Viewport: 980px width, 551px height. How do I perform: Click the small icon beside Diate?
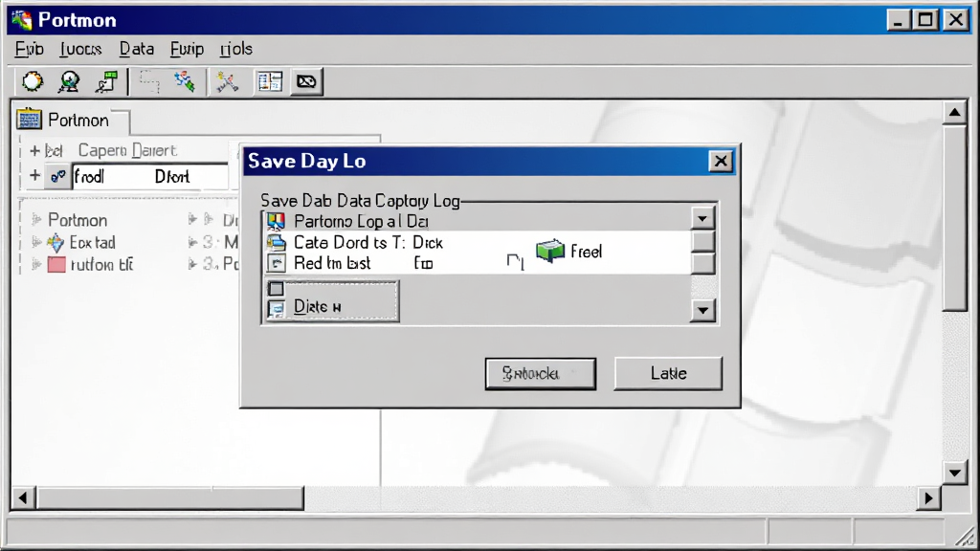276,308
